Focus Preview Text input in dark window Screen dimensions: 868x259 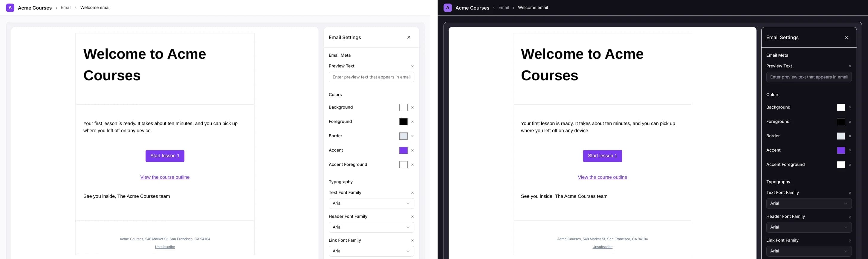(809, 77)
